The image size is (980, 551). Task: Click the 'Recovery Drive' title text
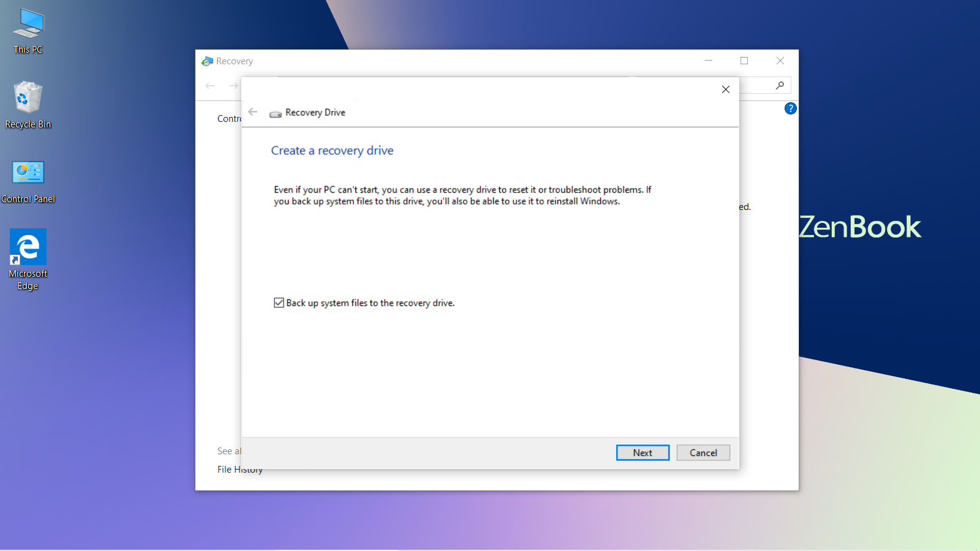[315, 113]
